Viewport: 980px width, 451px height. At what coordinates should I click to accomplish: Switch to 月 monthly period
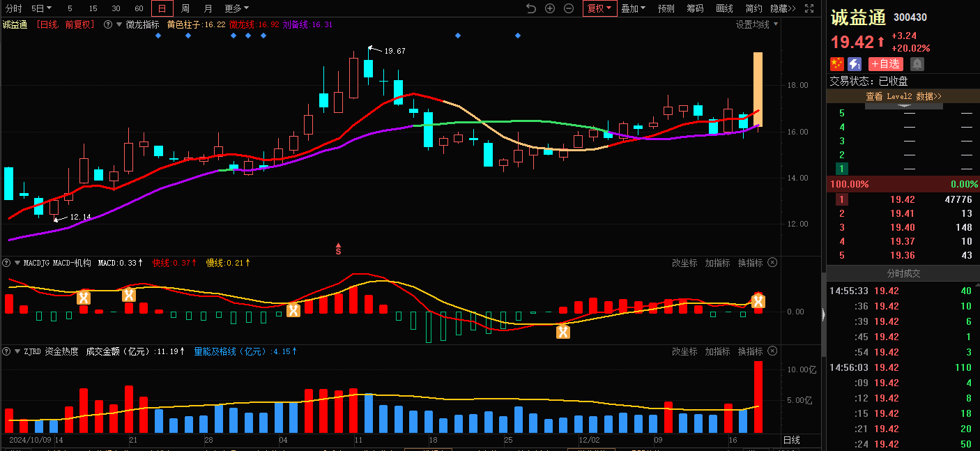tap(208, 8)
